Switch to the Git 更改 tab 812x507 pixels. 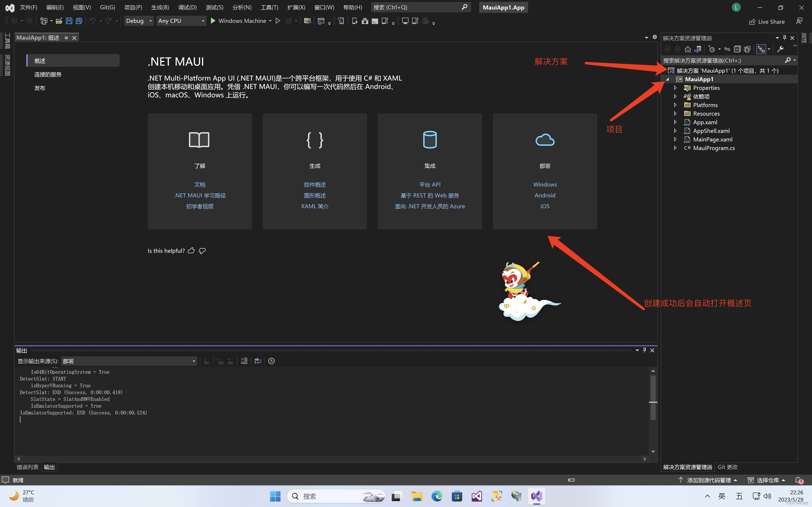click(x=727, y=467)
